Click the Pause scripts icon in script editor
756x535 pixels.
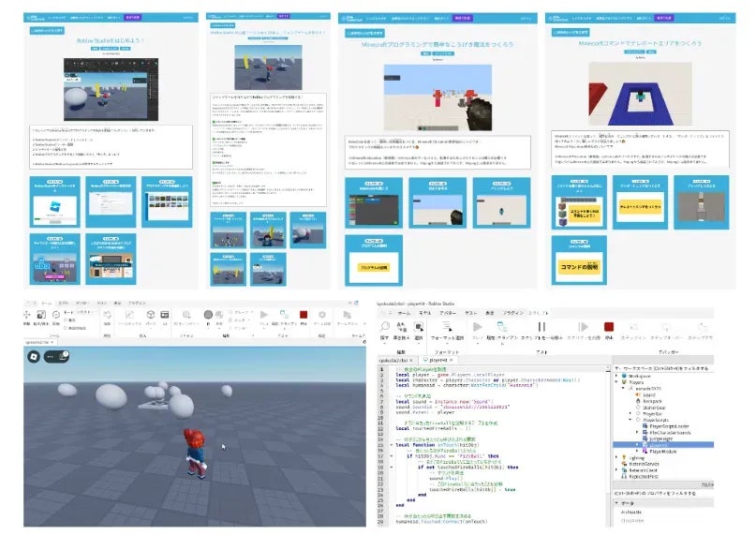coord(541,327)
